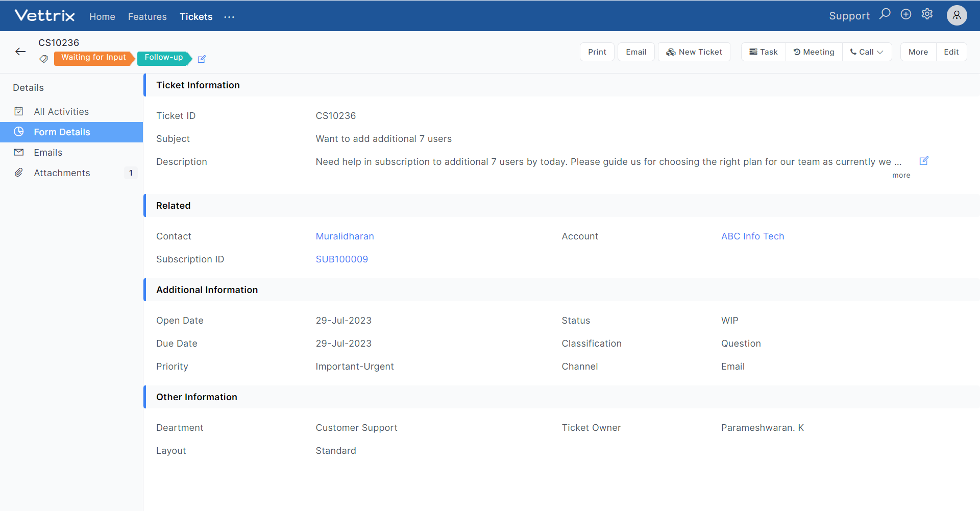Click the tag icon below CS10236
This screenshot has width=980, height=511.
point(44,59)
